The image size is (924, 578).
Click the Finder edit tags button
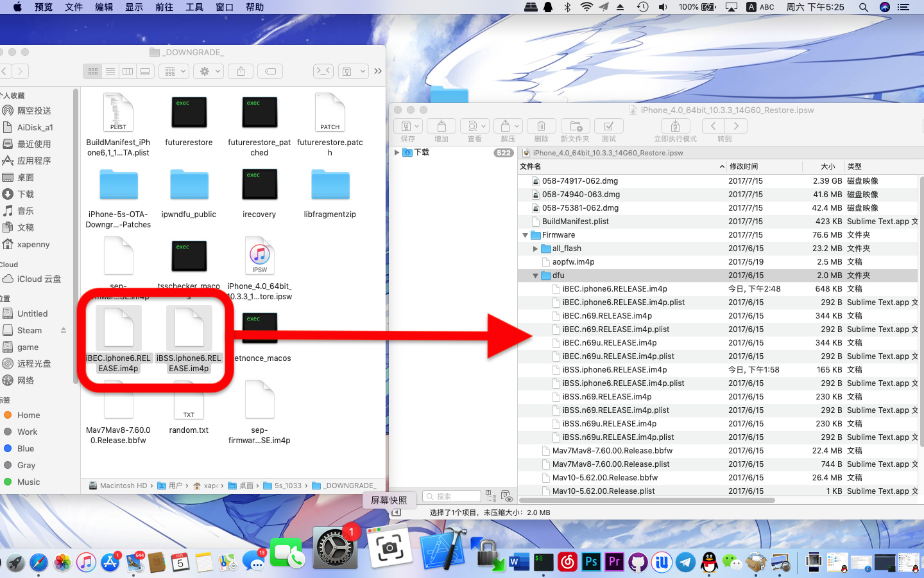point(271,71)
